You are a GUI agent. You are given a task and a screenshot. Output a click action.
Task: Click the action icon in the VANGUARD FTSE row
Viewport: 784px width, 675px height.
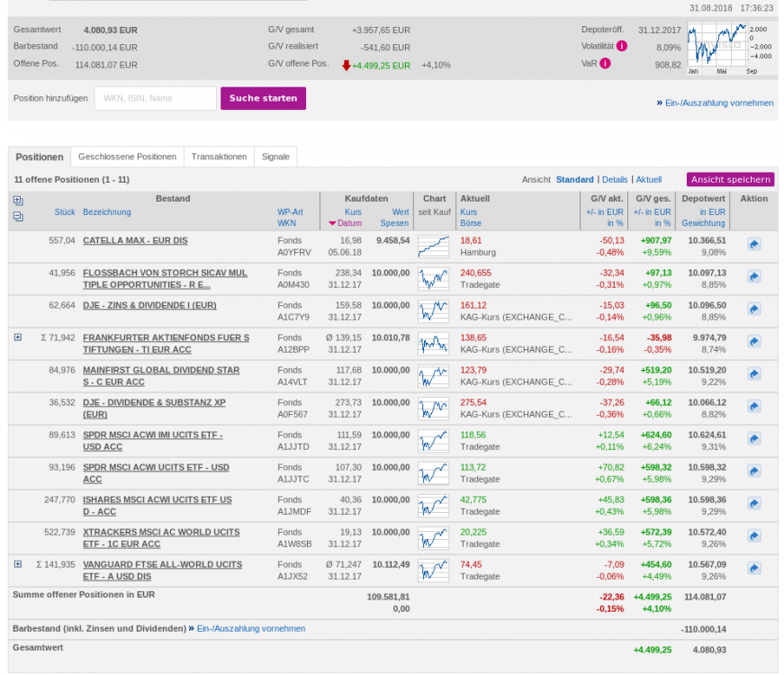click(753, 568)
